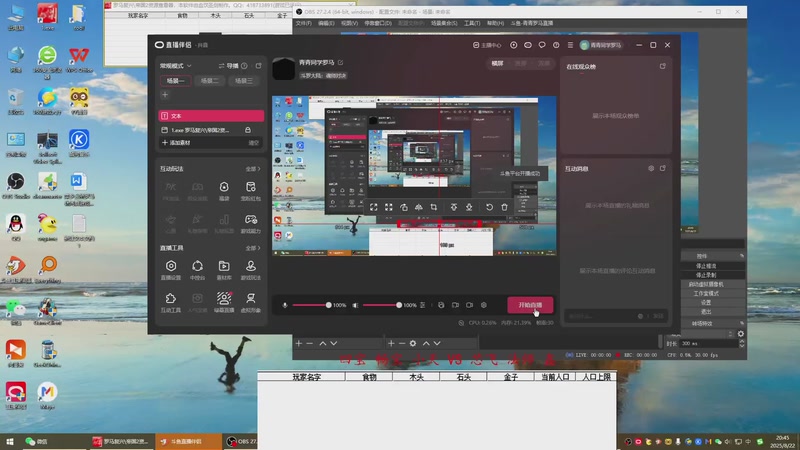Screen dimensions: 800x450
Task: Open OBS 场景集合(S) menu
Action: point(444,23)
